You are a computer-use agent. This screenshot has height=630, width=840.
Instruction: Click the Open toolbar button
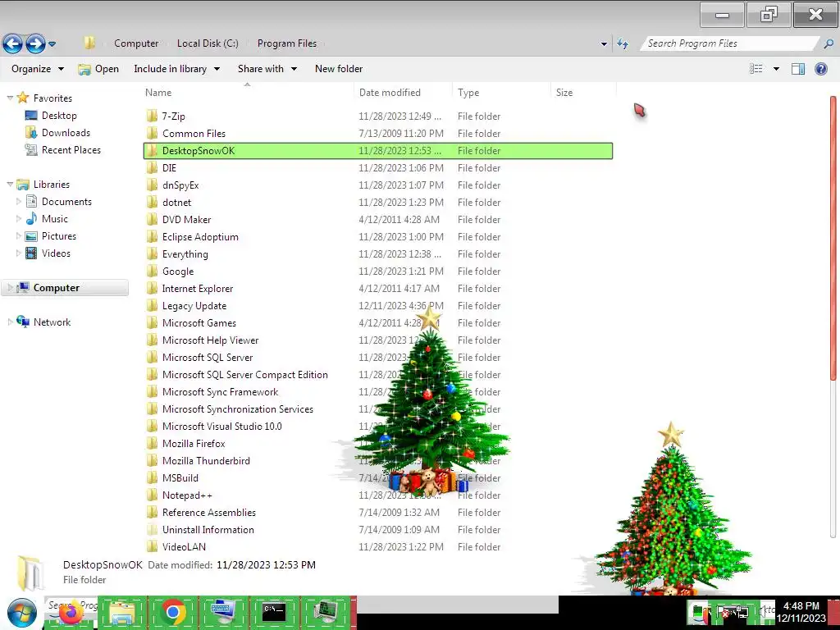coord(98,69)
